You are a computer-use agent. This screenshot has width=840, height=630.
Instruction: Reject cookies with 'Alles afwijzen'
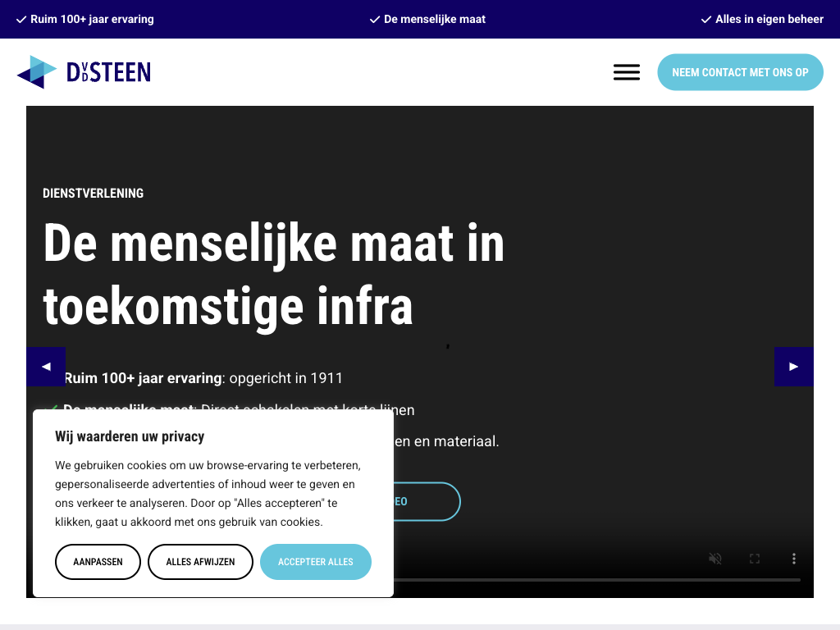[x=200, y=562]
